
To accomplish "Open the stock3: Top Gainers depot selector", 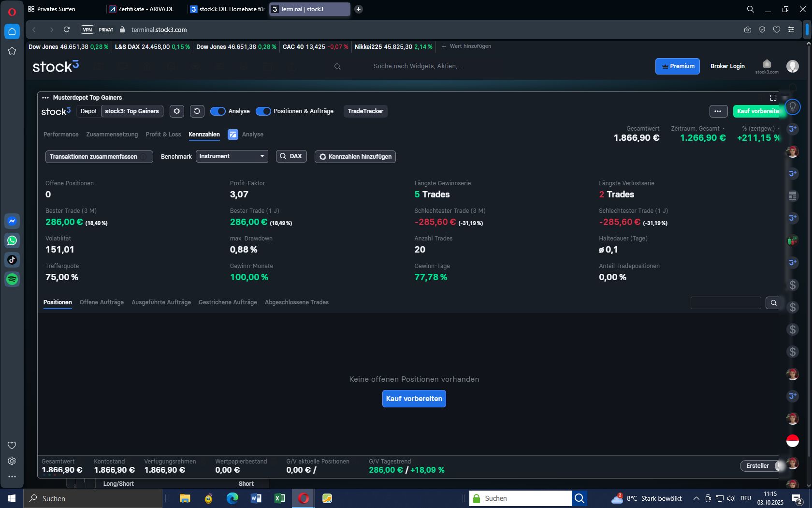I will 132,111.
